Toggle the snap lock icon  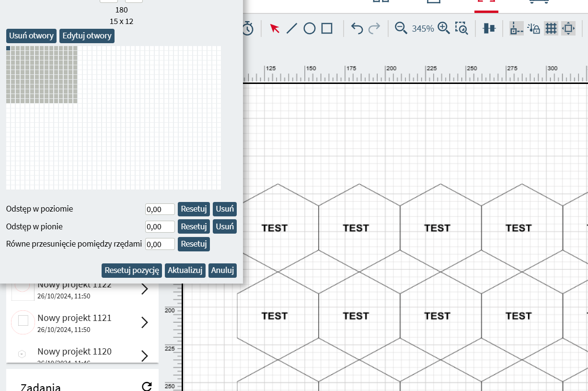pyautogui.click(x=534, y=28)
